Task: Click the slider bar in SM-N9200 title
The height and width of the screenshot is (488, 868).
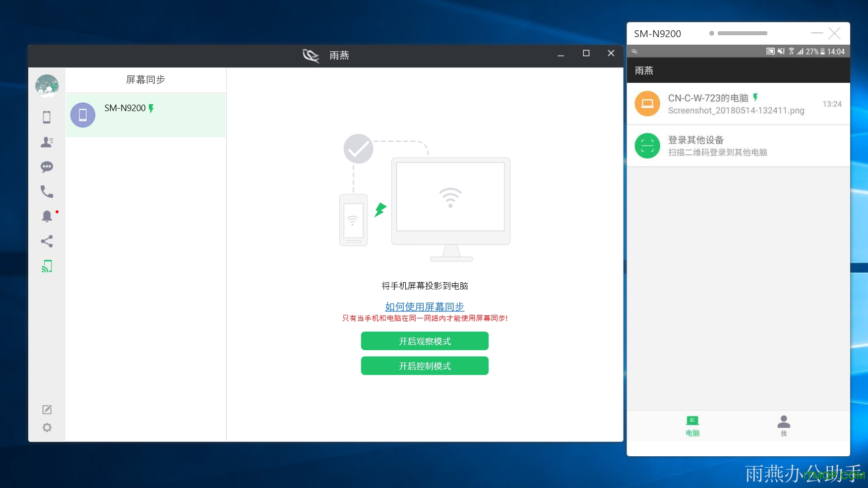Action: [x=742, y=33]
